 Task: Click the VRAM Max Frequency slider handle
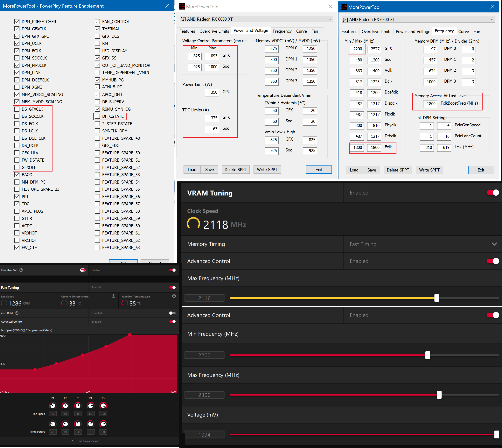click(436, 298)
